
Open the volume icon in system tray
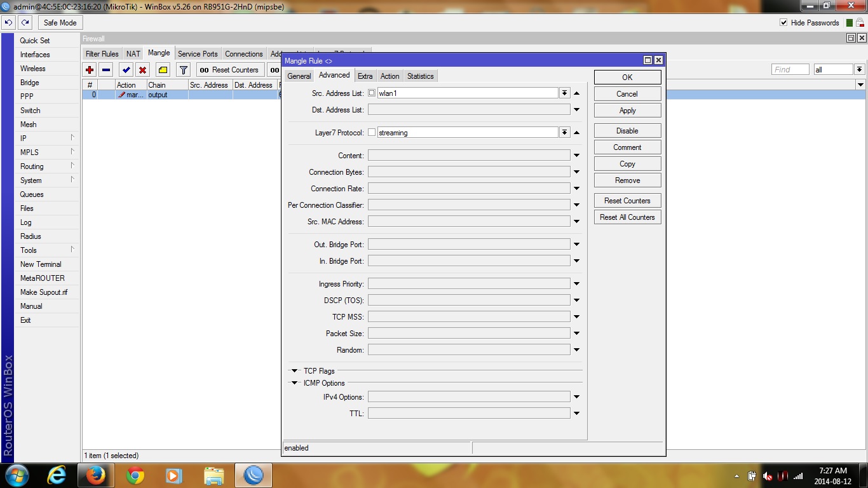point(768,476)
